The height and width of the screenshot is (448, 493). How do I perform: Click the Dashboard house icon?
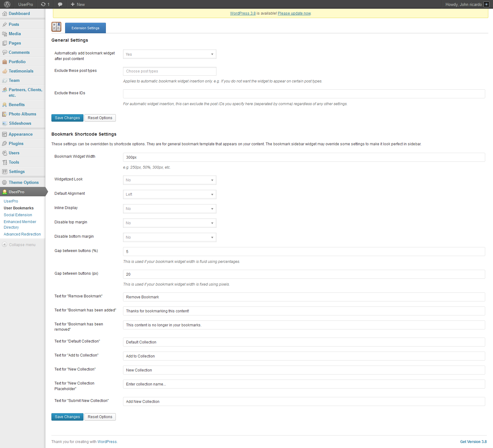(5, 14)
